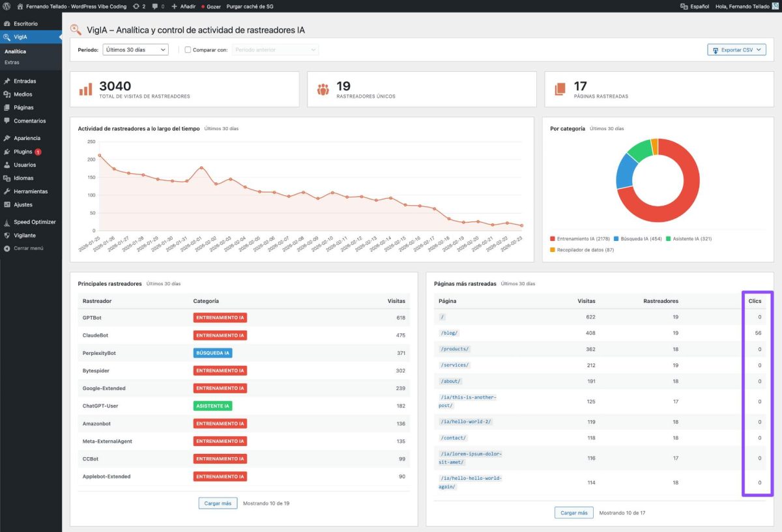Screen dimensions: 782x532
Task: Click the BÚSQUEDA IA badge for PerplexityBot
Action: 212,353
